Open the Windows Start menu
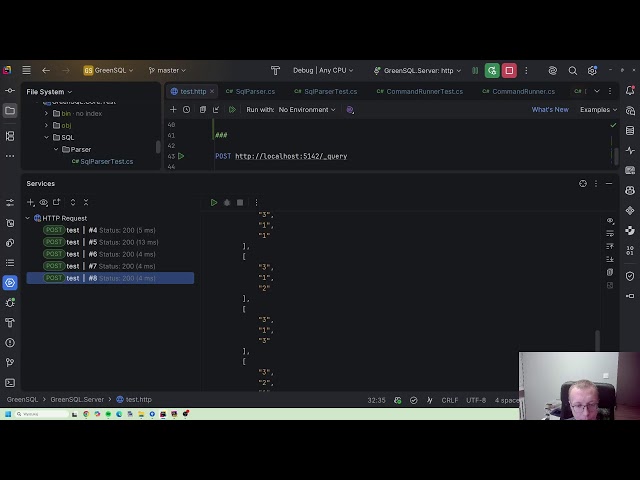The width and height of the screenshot is (640, 480). point(8,414)
